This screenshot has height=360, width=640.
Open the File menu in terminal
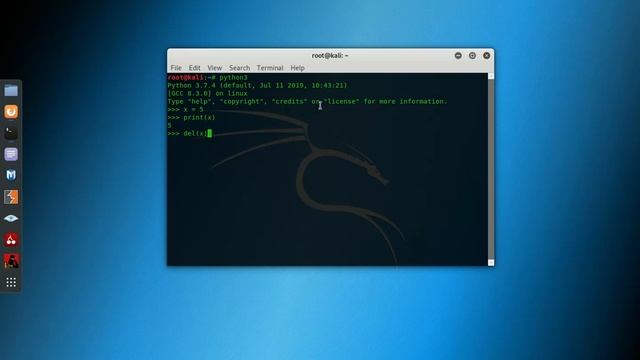[176, 68]
